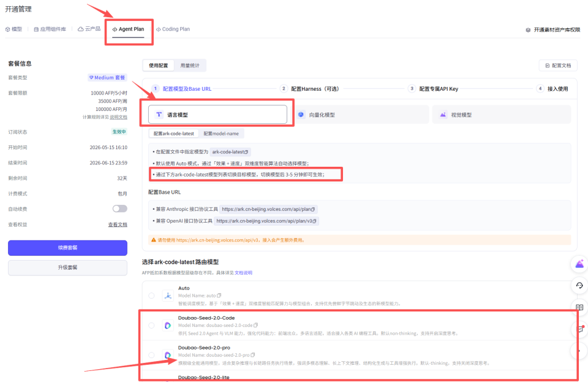Switch to the Coding Plan tab

tap(173, 29)
